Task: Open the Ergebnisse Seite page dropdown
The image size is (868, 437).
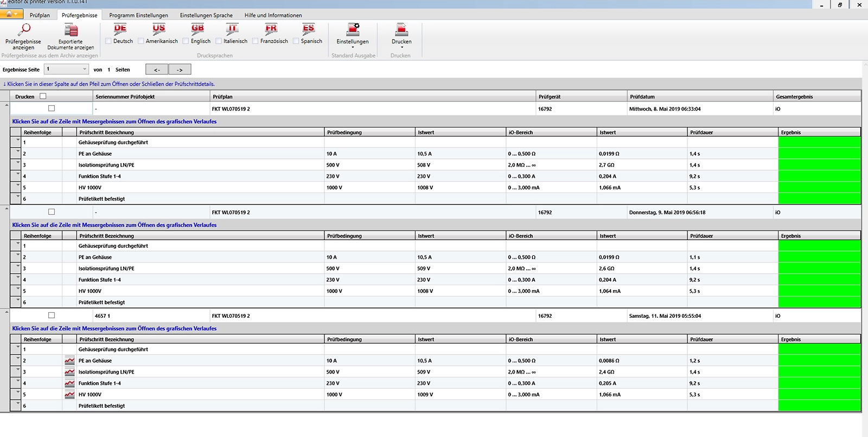Action: (x=85, y=69)
